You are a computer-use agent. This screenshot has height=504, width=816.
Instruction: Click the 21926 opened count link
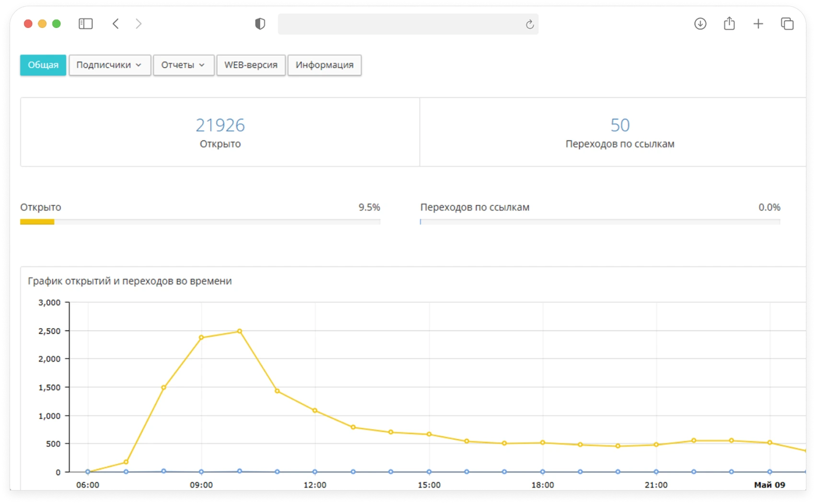pyautogui.click(x=220, y=125)
